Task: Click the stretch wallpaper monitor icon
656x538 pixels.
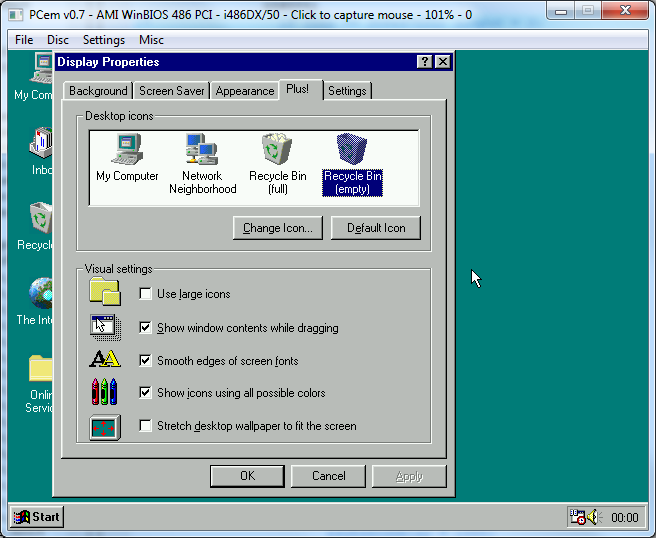Action: pyautogui.click(x=105, y=428)
